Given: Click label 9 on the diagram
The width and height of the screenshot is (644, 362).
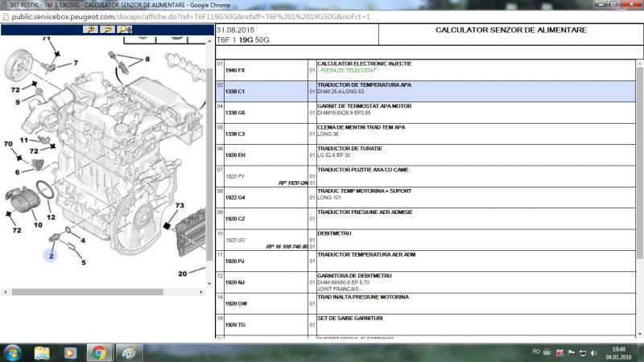Looking at the screenshot, I should [18, 102].
